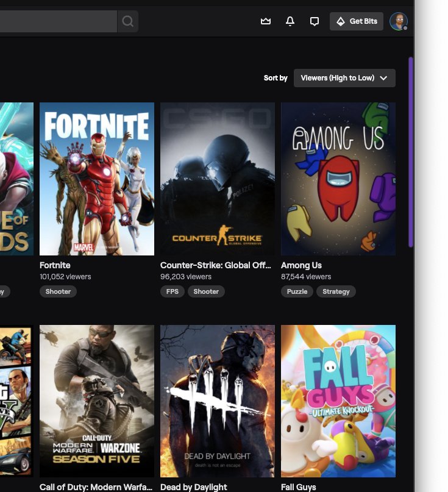Open the League of Legends cover art

pyautogui.click(x=16, y=179)
